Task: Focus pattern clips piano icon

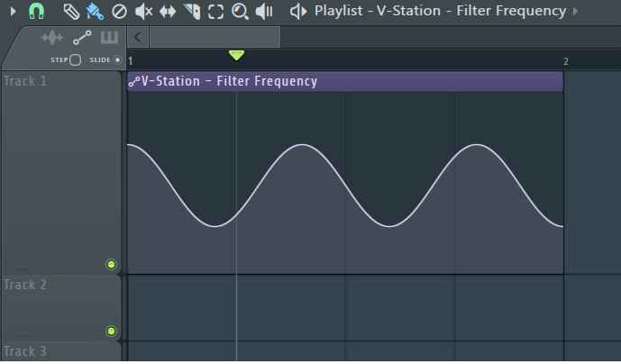Action: (x=109, y=38)
